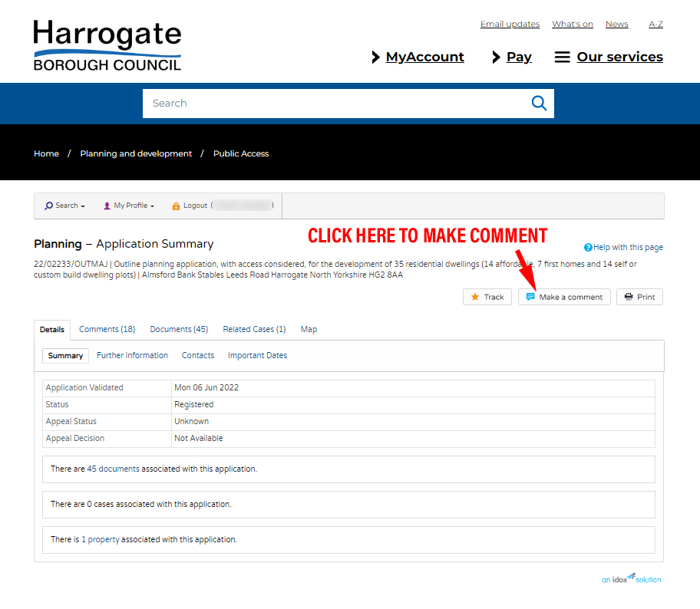Open the My Profile dropdown
The image size is (700, 609).
[129, 206]
